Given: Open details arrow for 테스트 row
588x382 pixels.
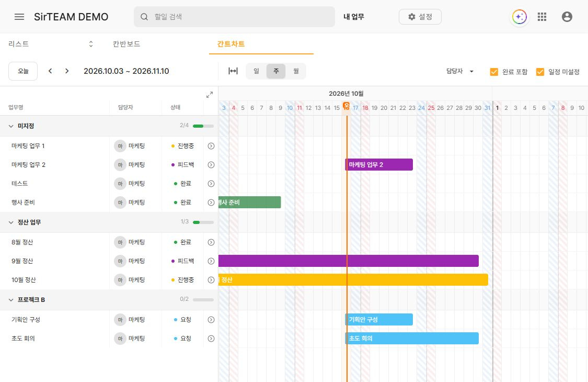Looking at the screenshot, I should point(211,184).
